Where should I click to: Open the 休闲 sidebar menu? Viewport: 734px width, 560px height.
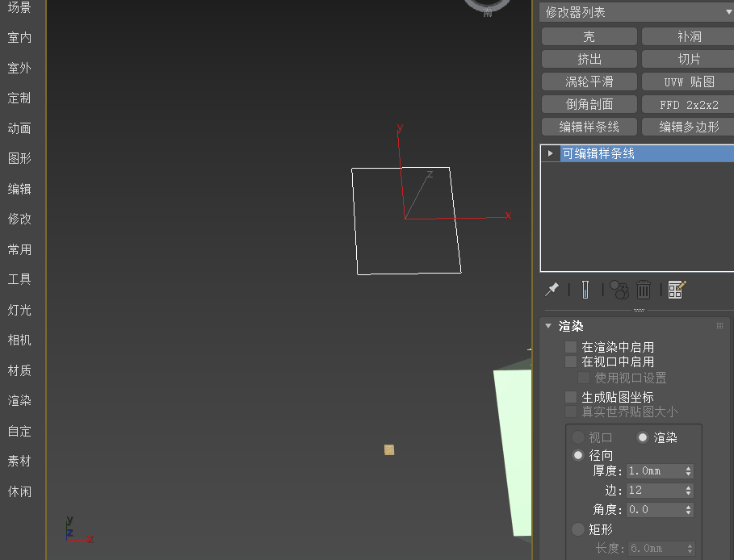point(19,491)
